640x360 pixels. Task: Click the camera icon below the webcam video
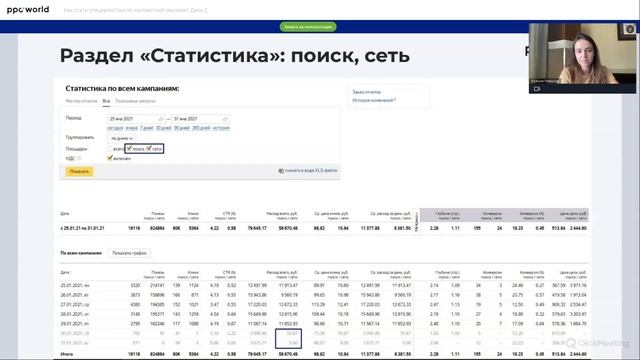pyautogui.click(x=537, y=89)
